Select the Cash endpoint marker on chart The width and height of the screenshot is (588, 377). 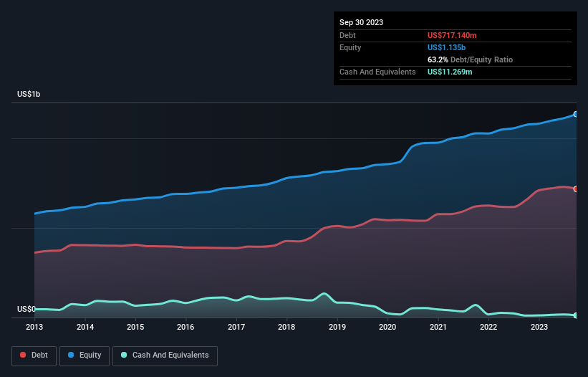point(576,315)
